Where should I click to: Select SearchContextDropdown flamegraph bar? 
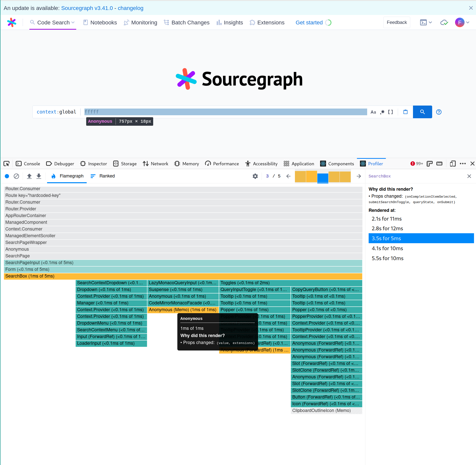111,283
